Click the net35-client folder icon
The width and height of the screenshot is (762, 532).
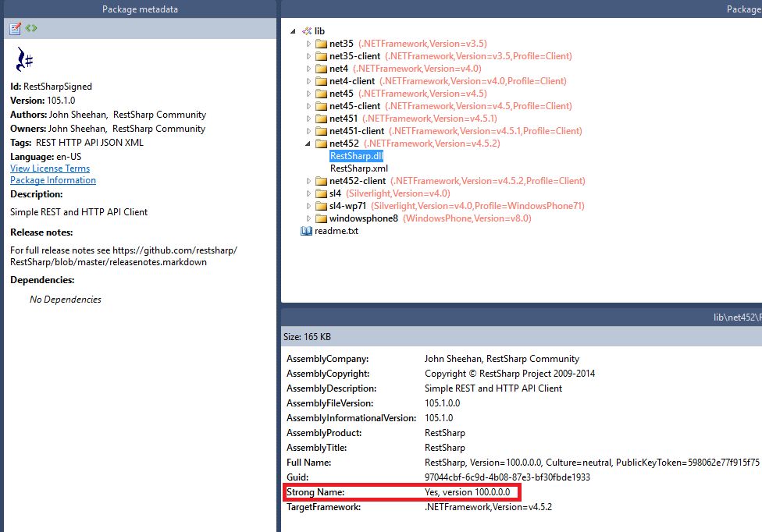pyautogui.click(x=321, y=56)
